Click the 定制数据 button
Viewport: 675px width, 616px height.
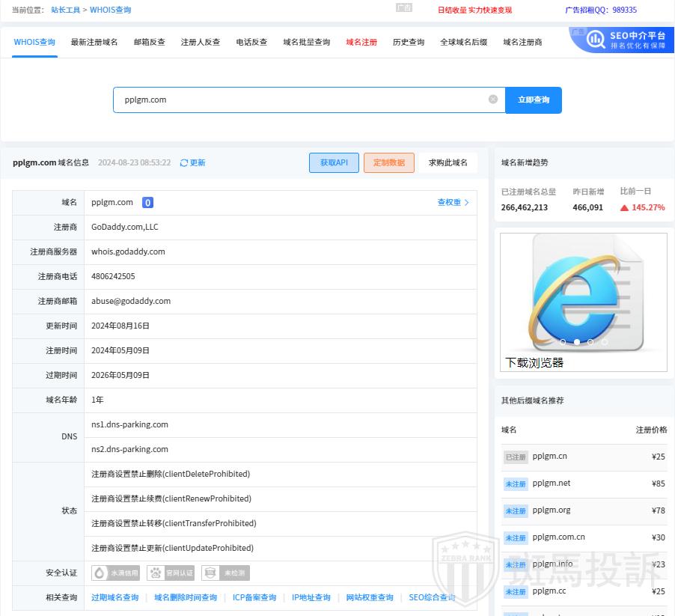click(x=388, y=163)
